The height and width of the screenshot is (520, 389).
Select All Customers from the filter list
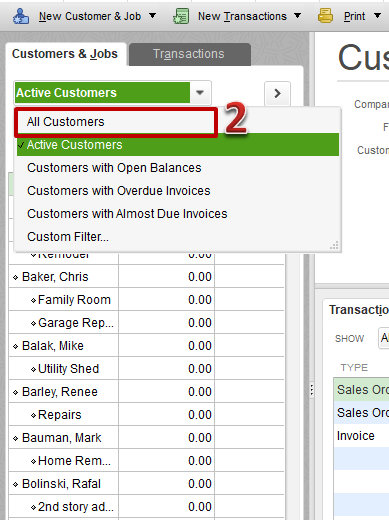116,122
